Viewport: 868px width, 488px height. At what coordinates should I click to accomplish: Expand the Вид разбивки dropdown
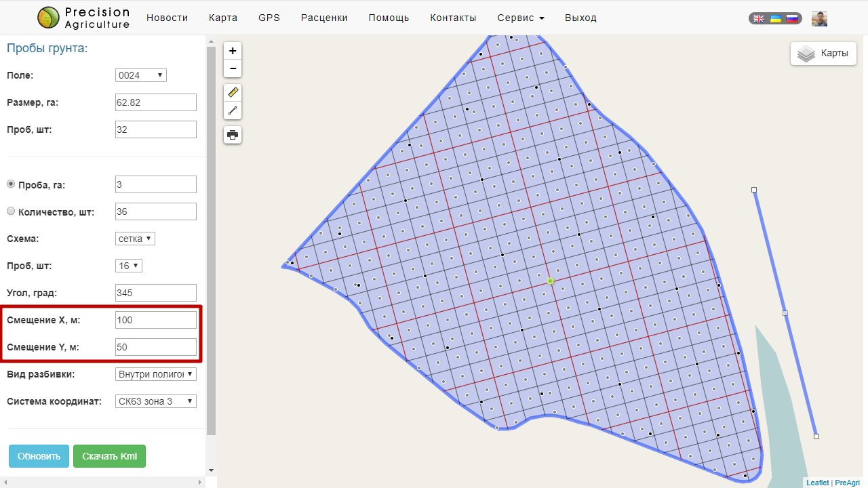[156, 374]
